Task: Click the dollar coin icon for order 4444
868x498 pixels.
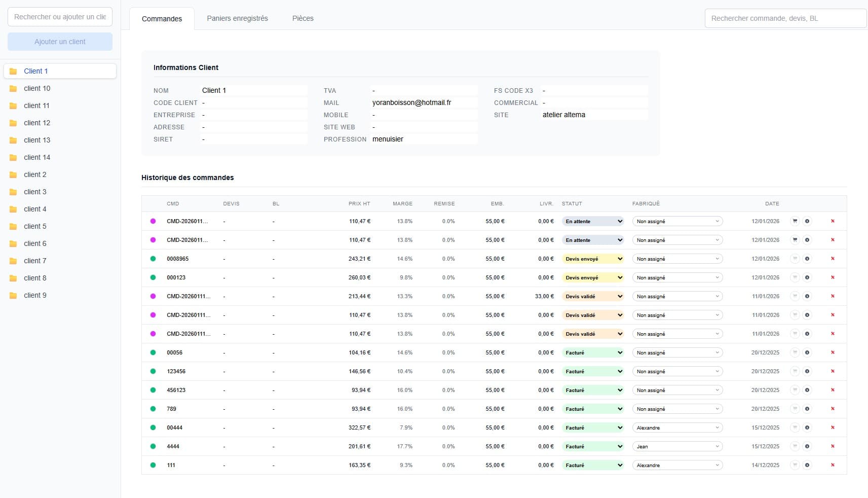Action: pos(807,446)
